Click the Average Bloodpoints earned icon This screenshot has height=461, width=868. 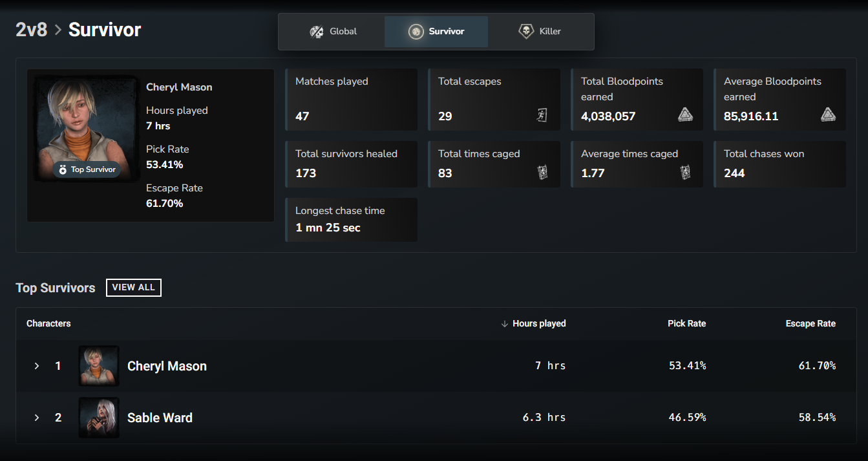[828, 116]
